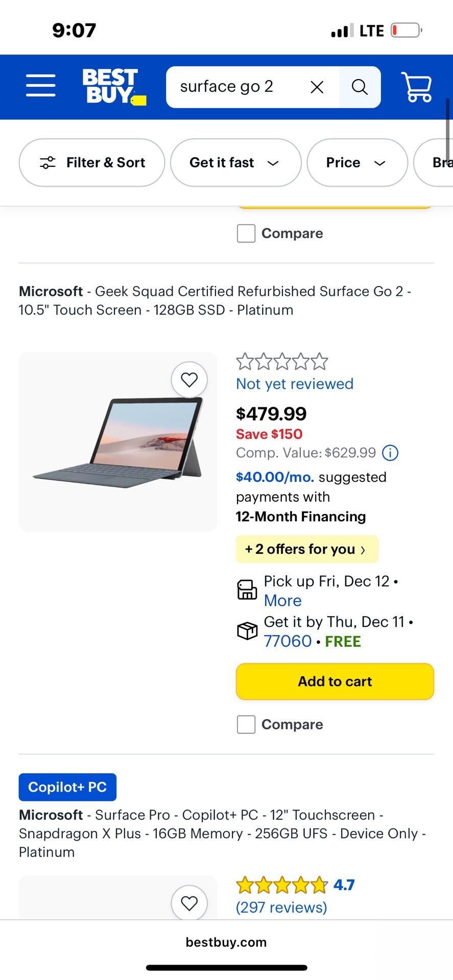Show Comp. Value info tooltip

(391, 453)
